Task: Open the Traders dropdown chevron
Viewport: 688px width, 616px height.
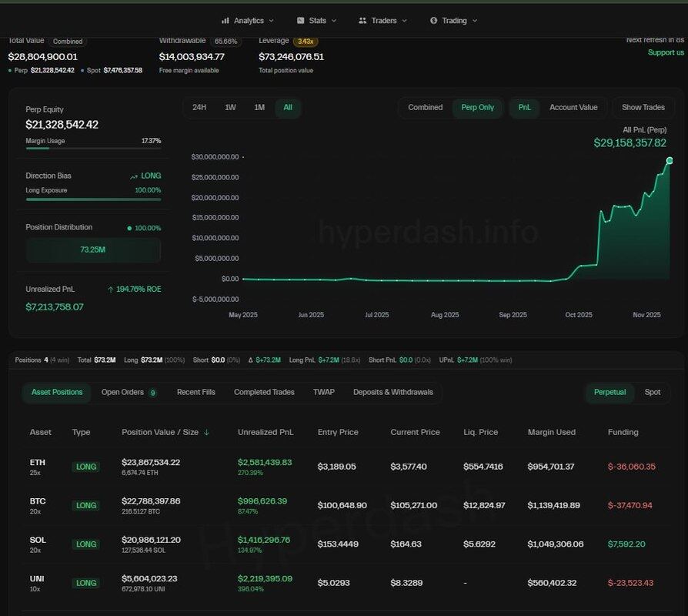Action: (404, 21)
